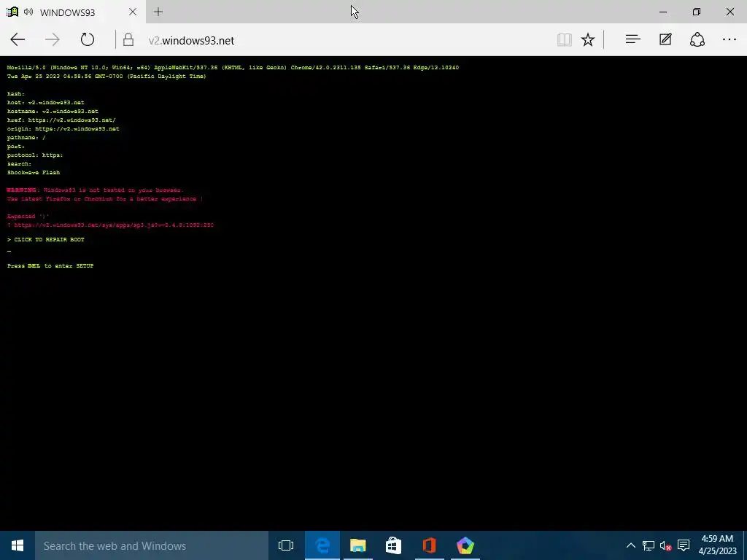Screen dimensions: 747x560
Task: Mute tab audio via speaker icon
Action: point(28,12)
